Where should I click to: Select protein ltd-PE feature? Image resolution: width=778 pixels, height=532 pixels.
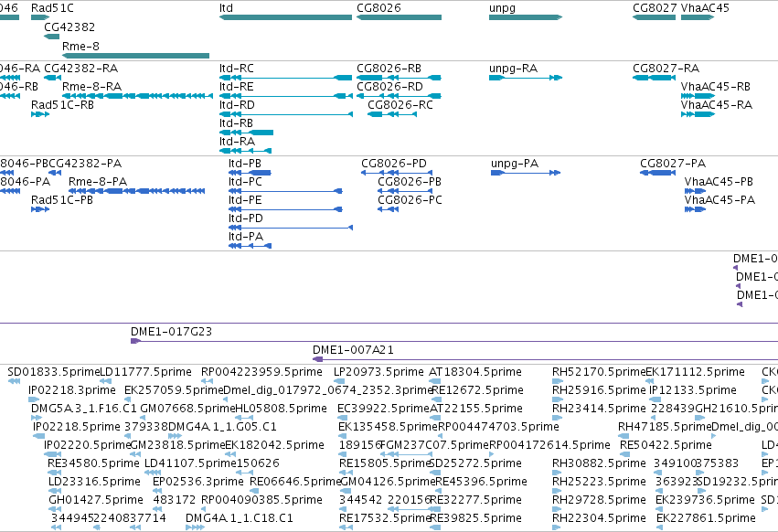[x=285, y=209]
